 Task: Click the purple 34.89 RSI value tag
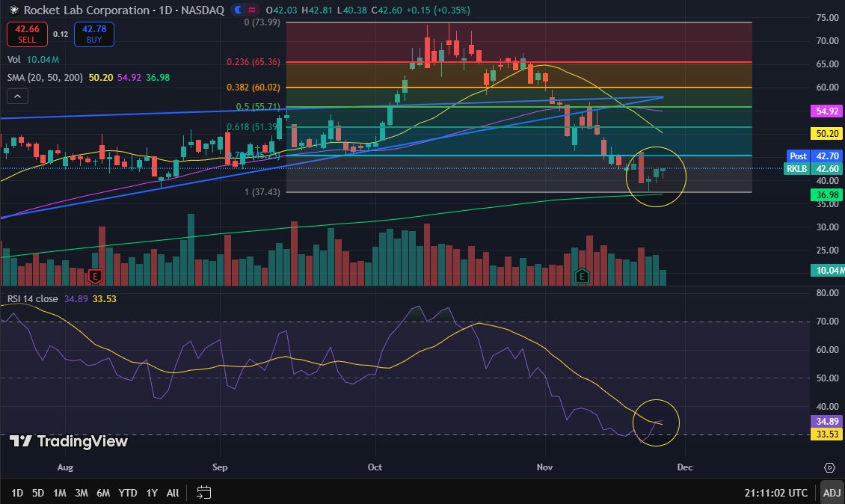coord(826,421)
